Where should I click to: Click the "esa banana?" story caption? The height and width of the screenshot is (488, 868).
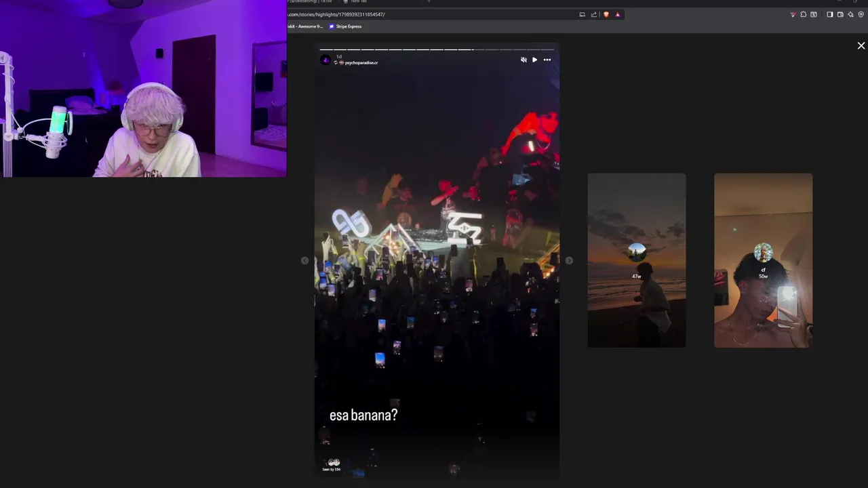click(x=363, y=415)
